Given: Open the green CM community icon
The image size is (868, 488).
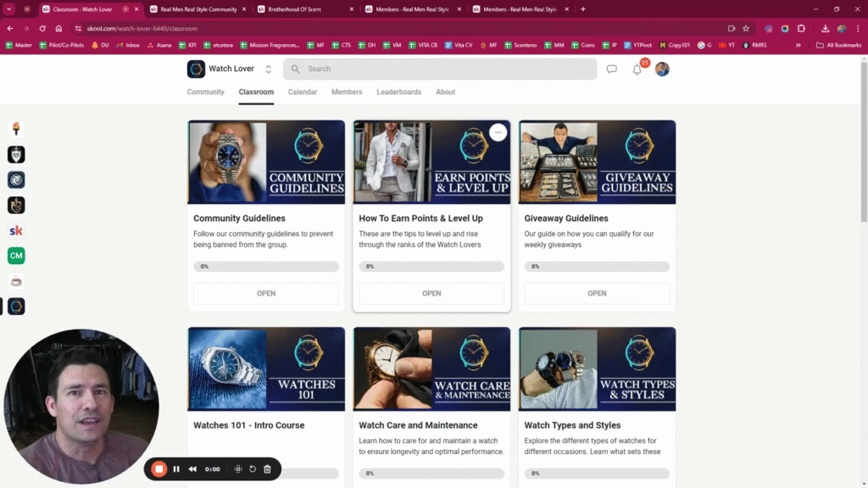Looking at the screenshot, I should (x=16, y=256).
